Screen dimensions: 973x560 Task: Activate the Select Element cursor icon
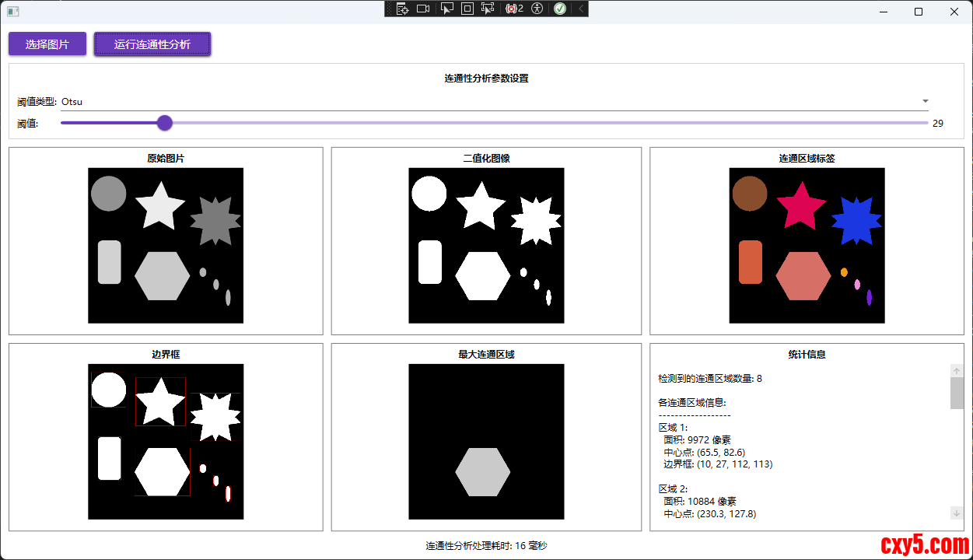point(446,9)
